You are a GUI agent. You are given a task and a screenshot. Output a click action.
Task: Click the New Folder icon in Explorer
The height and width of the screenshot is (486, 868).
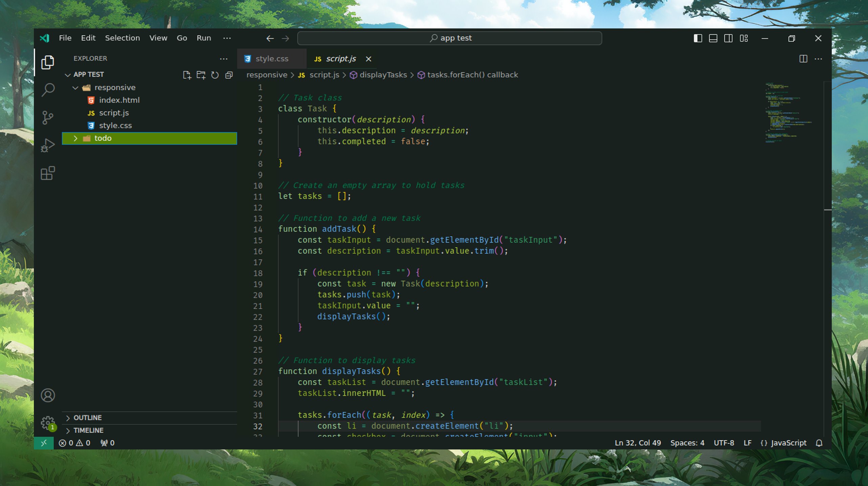coord(201,75)
